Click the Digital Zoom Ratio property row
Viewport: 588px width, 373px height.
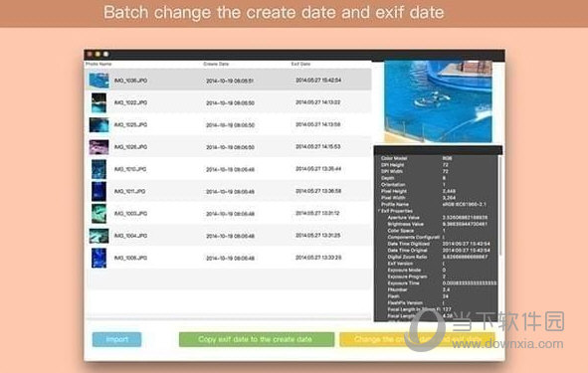(438, 257)
